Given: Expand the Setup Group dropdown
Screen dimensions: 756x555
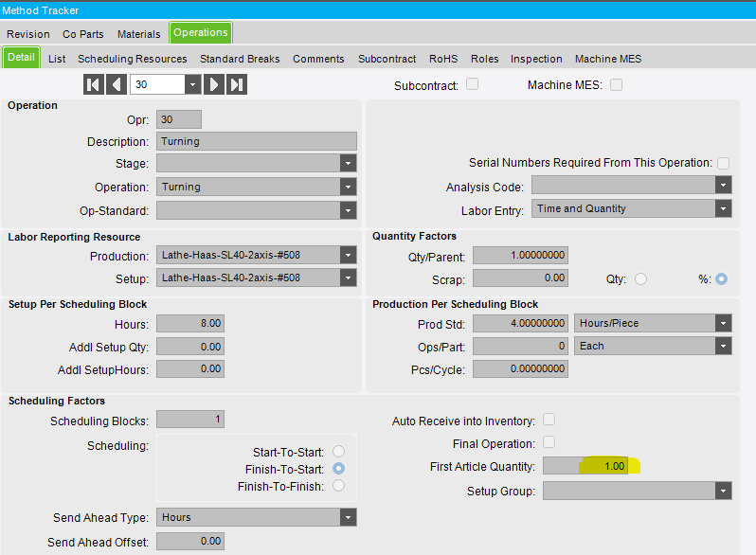Looking at the screenshot, I should tap(723, 491).
